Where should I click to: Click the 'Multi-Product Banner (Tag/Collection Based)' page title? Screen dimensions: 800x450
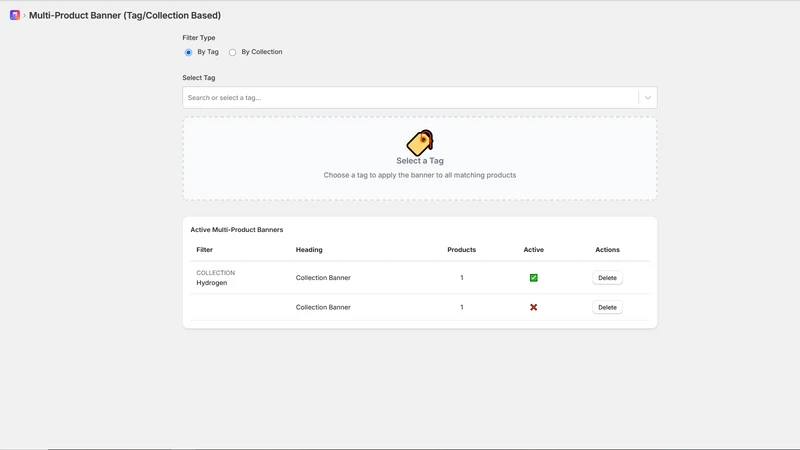click(x=125, y=15)
